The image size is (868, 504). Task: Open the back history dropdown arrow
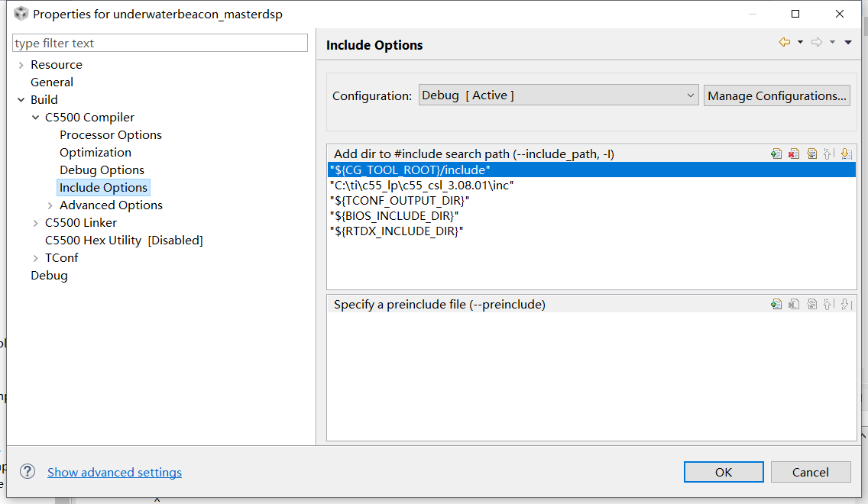[x=800, y=43]
